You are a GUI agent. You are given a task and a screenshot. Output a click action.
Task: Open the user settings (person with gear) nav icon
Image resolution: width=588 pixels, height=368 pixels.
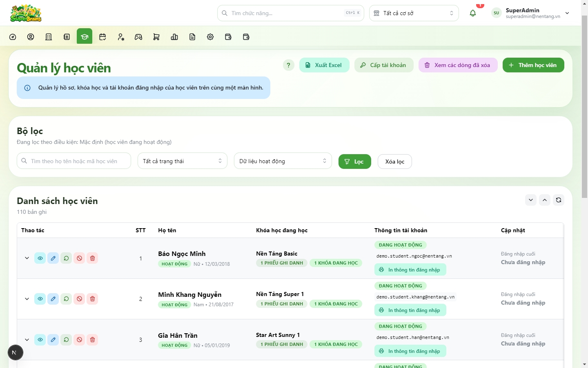point(120,37)
